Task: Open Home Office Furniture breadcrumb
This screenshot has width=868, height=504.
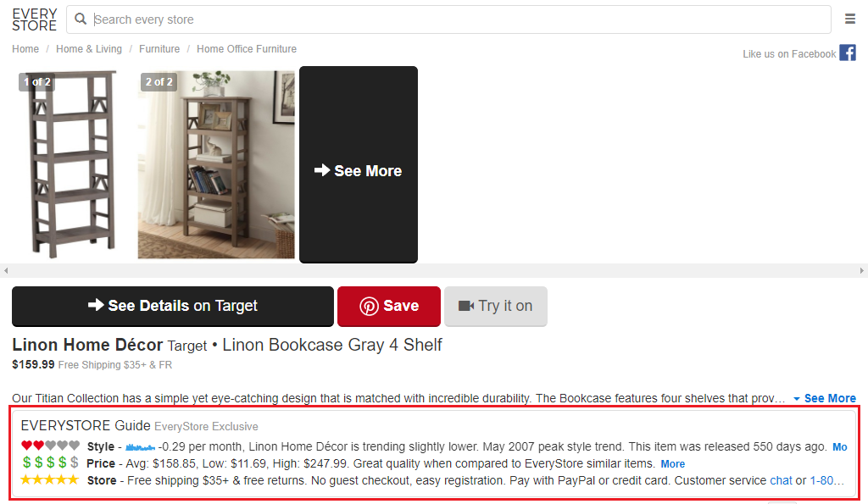Action: pyautogui.click(x=247, y=48)
